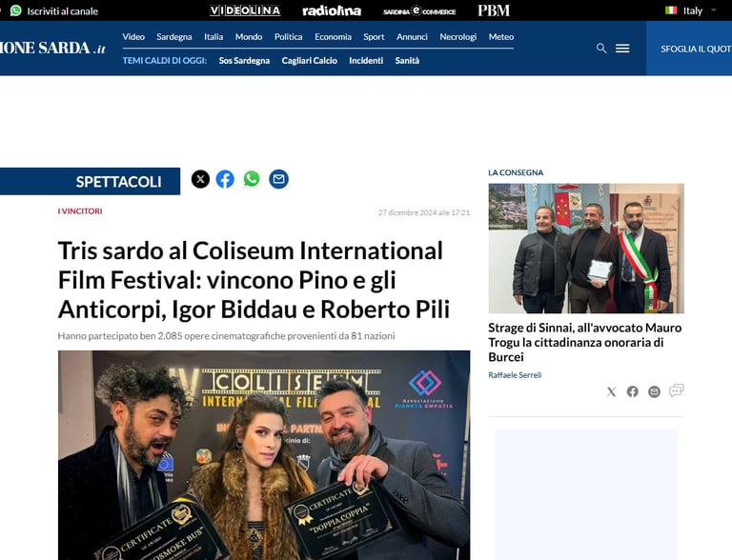This screenshot has width=732, height=560.
Task: Open the Economia section
Action: (333, 37)
